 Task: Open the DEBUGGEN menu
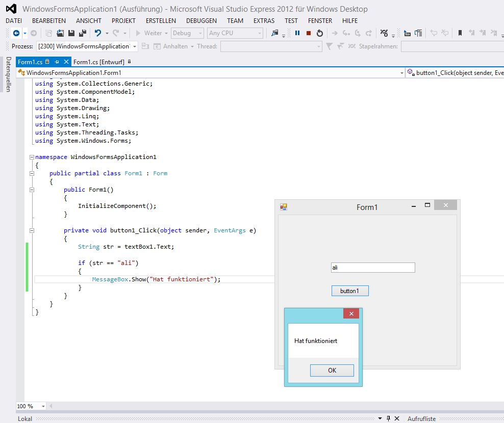click(201, 21)
